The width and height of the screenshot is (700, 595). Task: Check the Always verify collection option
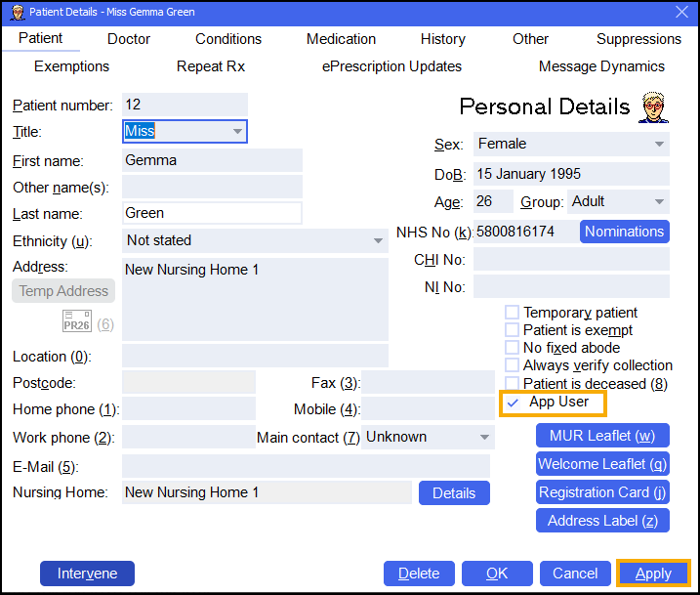click(512, 365)
